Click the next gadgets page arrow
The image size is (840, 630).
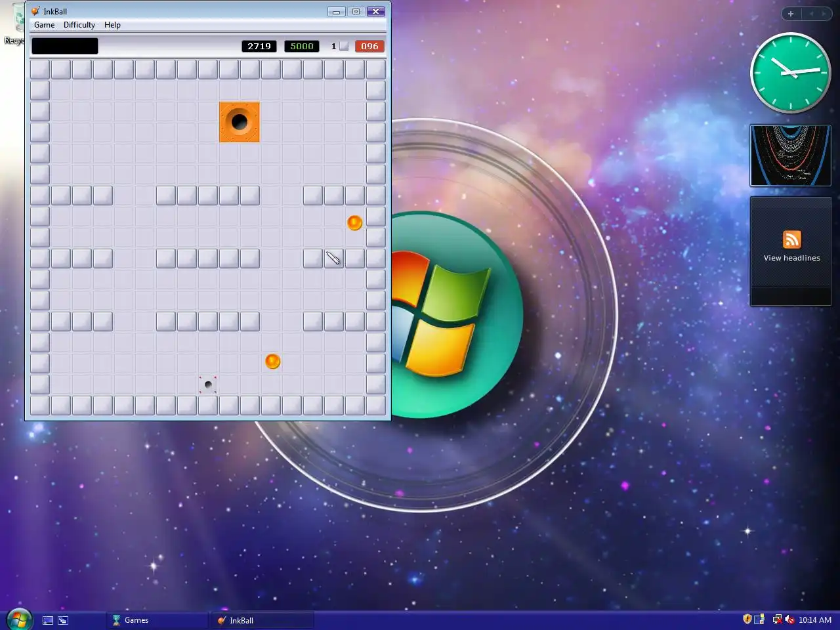click(x=824, y=14)
